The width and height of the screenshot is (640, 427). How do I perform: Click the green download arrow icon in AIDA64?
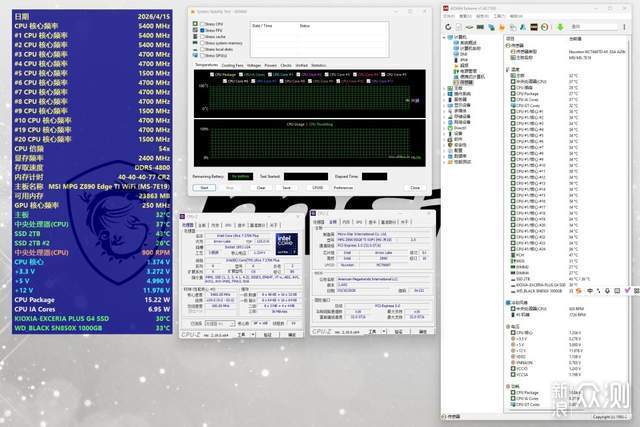(560, 27)
